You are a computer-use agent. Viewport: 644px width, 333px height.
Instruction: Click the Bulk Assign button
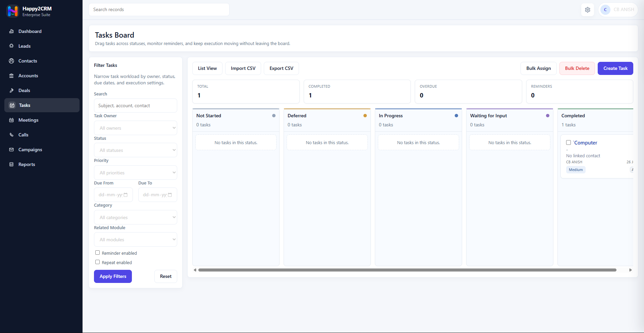(539, 68)
